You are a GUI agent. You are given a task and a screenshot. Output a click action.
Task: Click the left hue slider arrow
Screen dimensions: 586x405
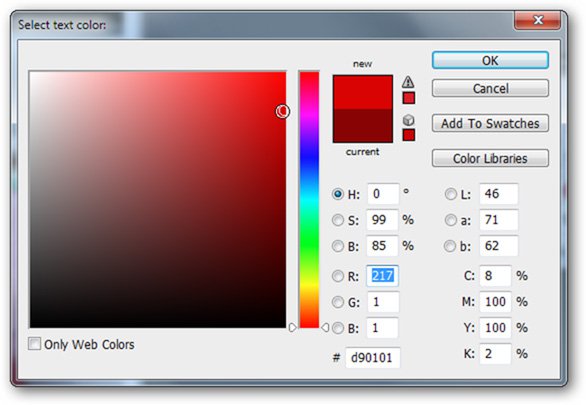[x=293, y=328]
